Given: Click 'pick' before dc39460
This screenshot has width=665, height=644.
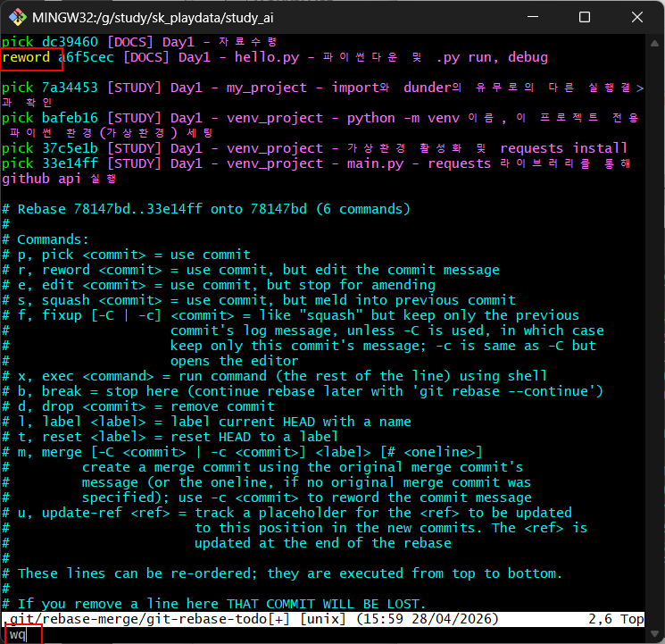Looking at the screenshot, I should [18, 42].
